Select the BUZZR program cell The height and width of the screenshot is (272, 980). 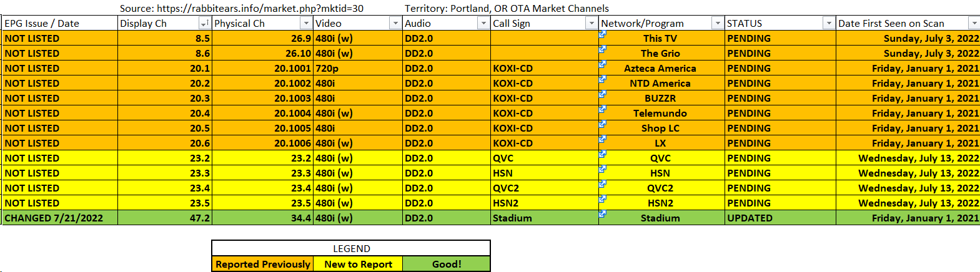(661, 98)
